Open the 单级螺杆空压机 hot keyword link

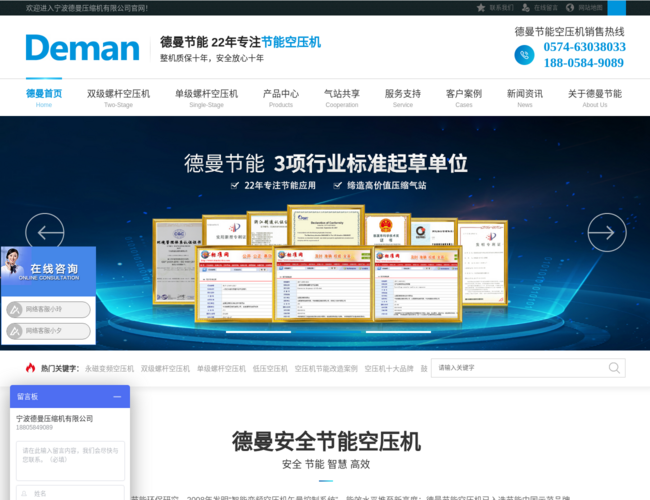[221, 368]
